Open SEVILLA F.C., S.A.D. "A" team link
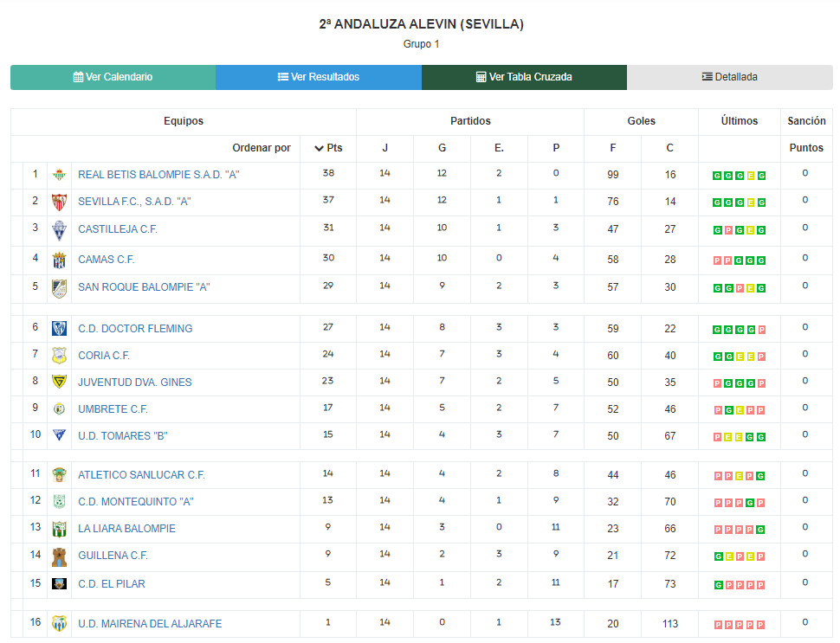This screenshot has height=643, width=840. point(134,202)
